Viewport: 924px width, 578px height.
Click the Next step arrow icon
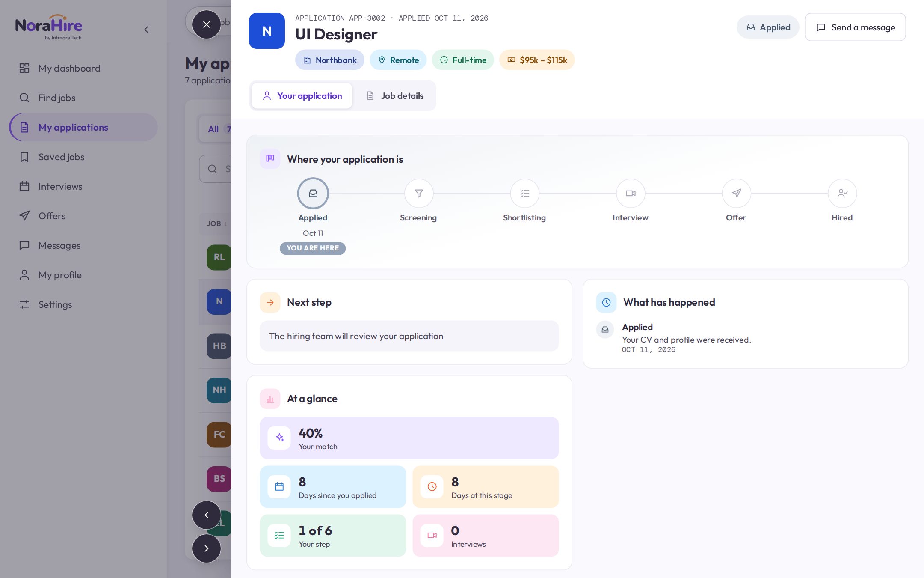[x=270, y=302]
